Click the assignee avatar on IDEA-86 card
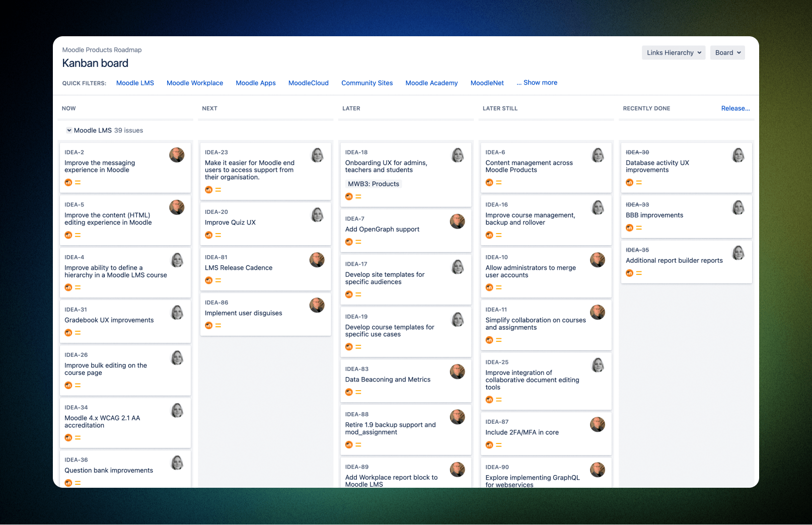Screen dimensions: 812x525 click(317, 306)
